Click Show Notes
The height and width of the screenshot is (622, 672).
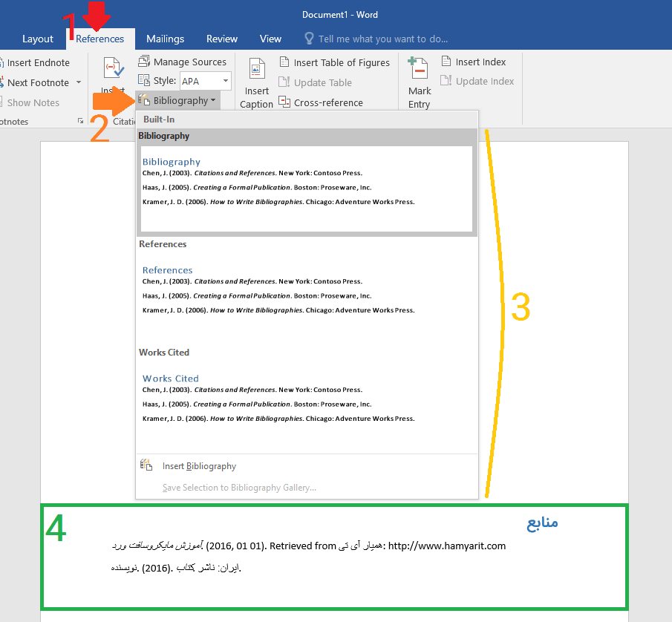[x=33, y=103]
